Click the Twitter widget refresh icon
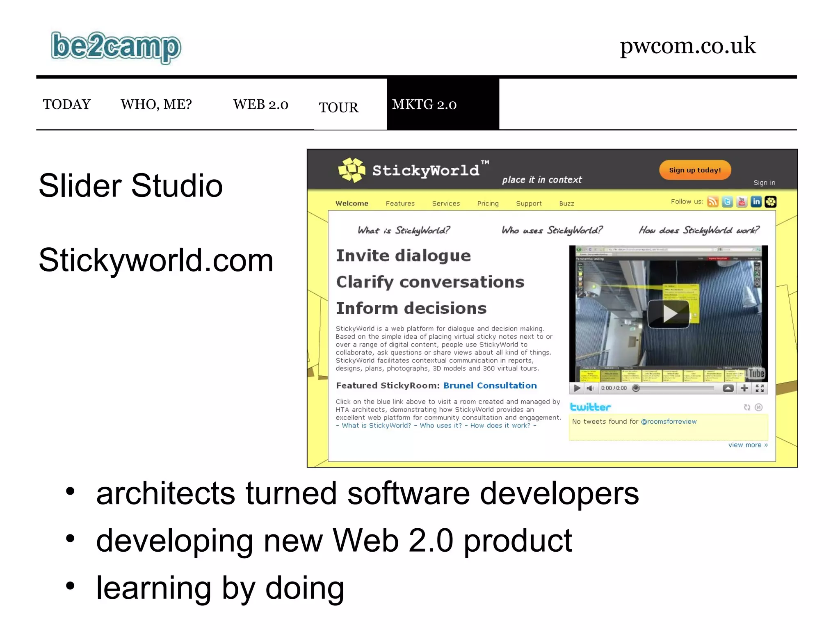 747,407
